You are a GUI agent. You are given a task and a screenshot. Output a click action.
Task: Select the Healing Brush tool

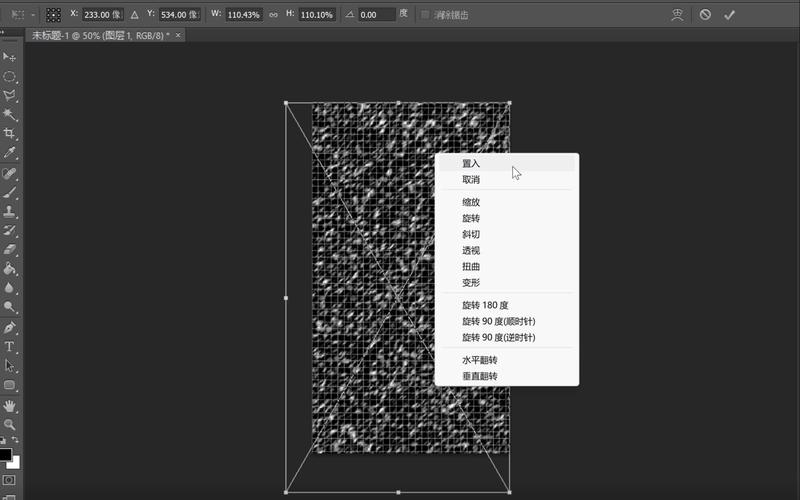(9, 173)
